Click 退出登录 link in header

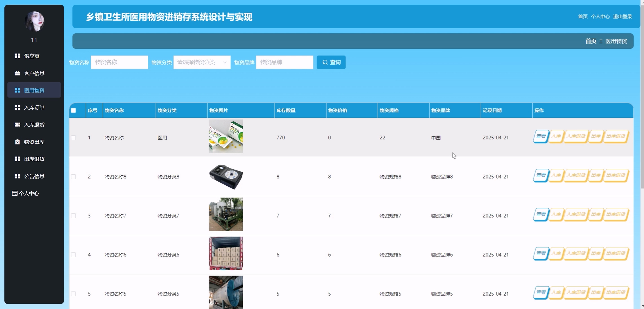pos(622,16)
